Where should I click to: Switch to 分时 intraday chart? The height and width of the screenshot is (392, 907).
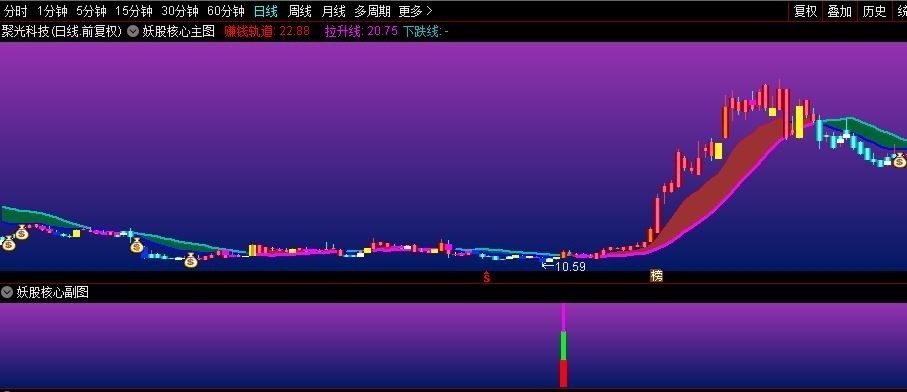(x=15, y=11)
